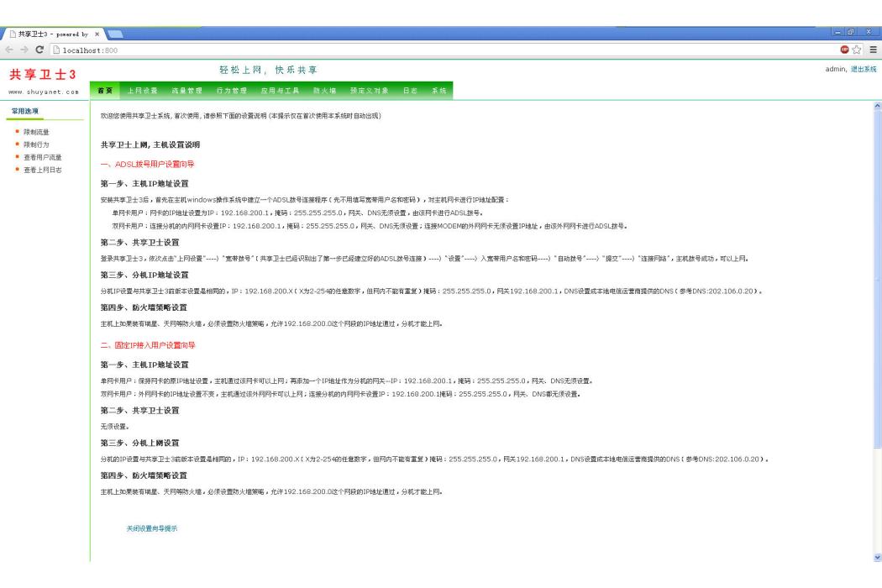Click the browser forward arrow
The height and width of the screenshot is (588, 882).
(24, 50)
